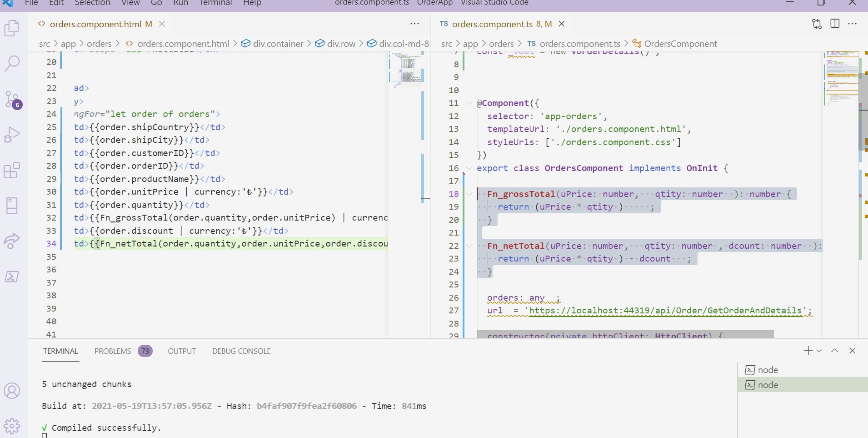Click the TypeScript editor vertical scrollbar
The image size is (868, 438).
click(863, 111)
